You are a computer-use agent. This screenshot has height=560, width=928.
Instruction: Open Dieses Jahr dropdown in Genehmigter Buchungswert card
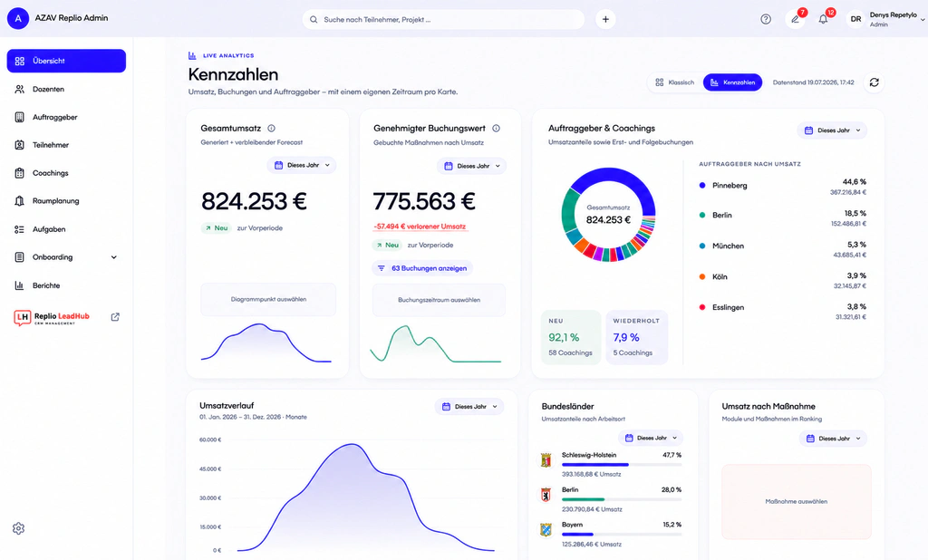471,166
